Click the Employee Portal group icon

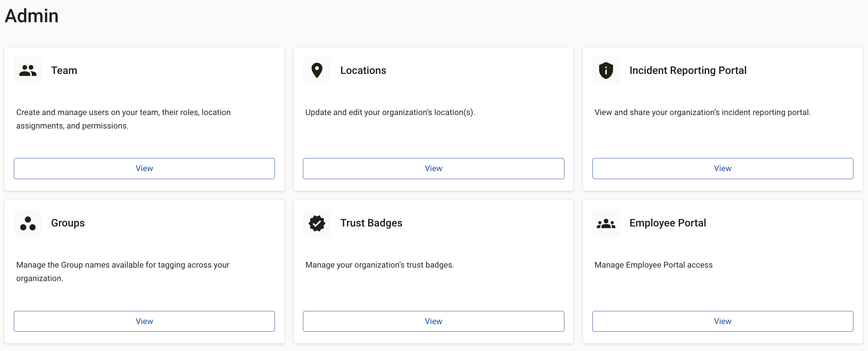coord(606,223)
